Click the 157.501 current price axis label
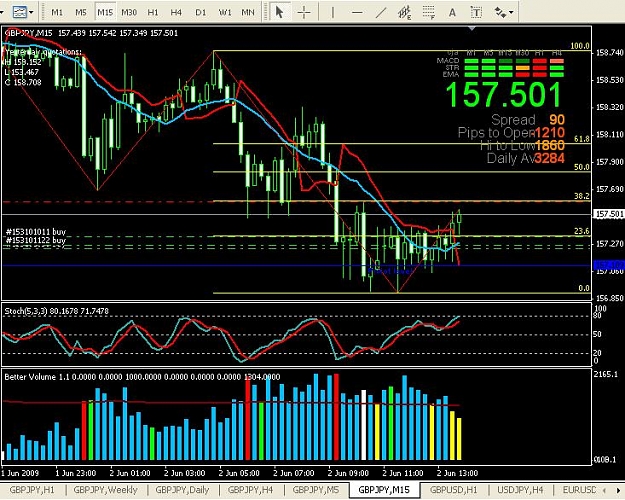 609,214
